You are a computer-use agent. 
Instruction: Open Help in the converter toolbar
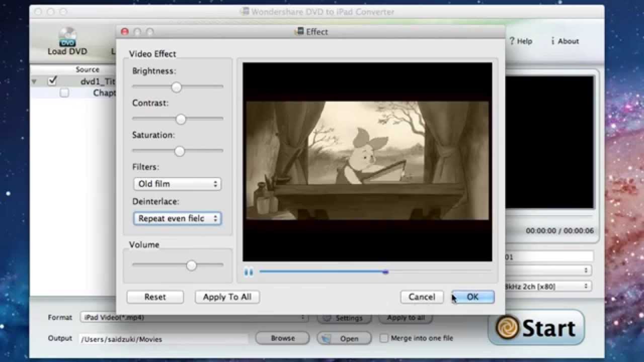pyautogui.click(x=520, y=41)
